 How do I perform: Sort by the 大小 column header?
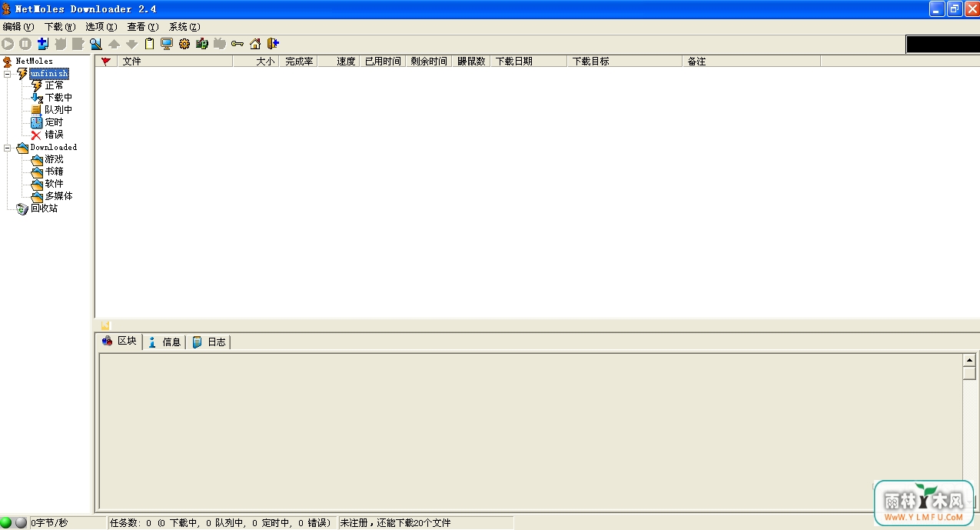pyautogui.click(x=256, y=62)
